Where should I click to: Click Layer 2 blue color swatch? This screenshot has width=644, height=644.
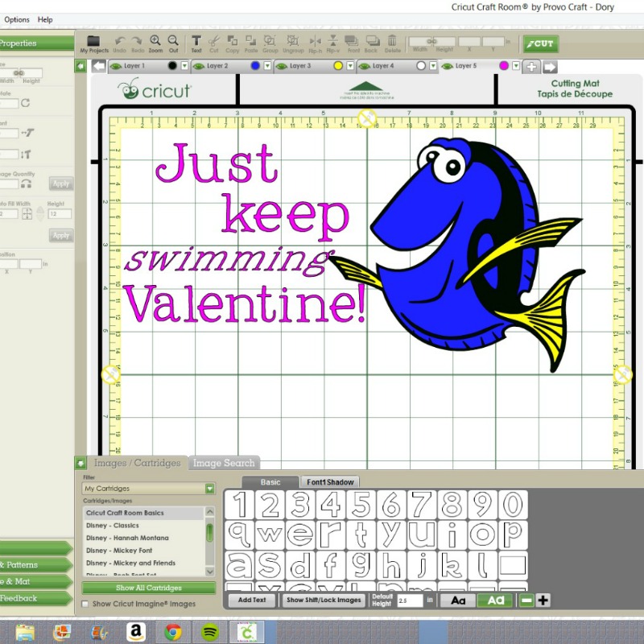pos(255,66)
